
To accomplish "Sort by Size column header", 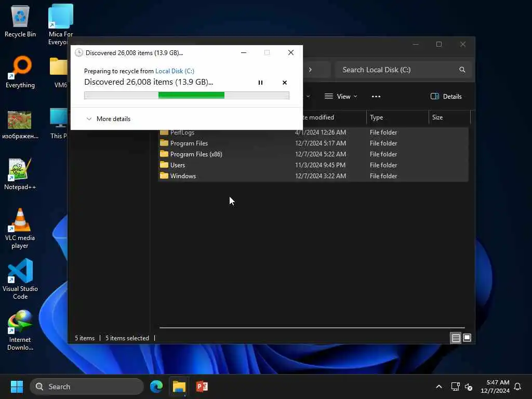I will click(x=449, y=117).
